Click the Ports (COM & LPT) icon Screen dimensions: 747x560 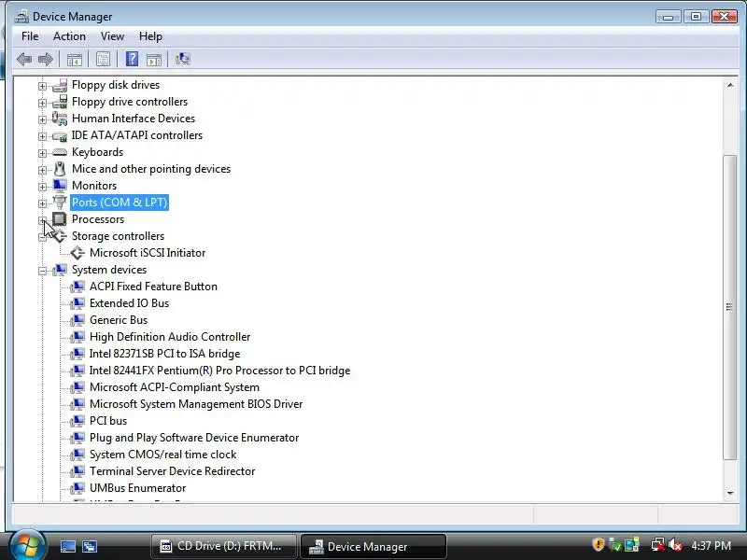tap(60, 203)
